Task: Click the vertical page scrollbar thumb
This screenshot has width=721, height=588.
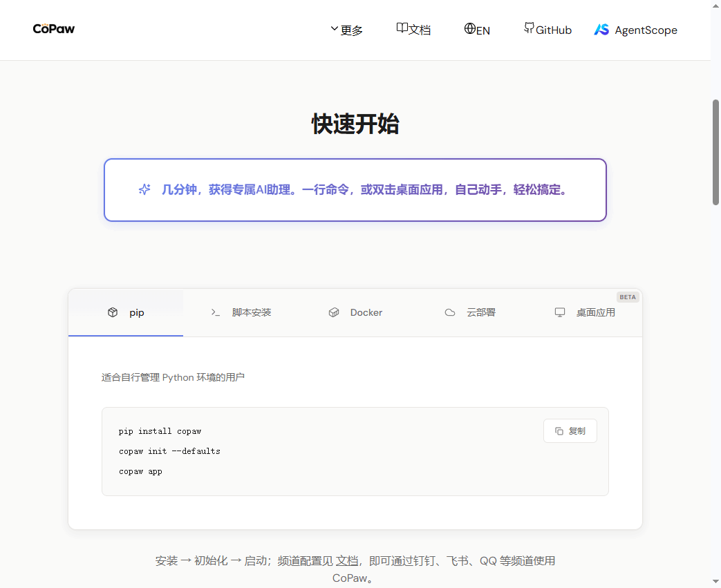Action: point(715,152)
